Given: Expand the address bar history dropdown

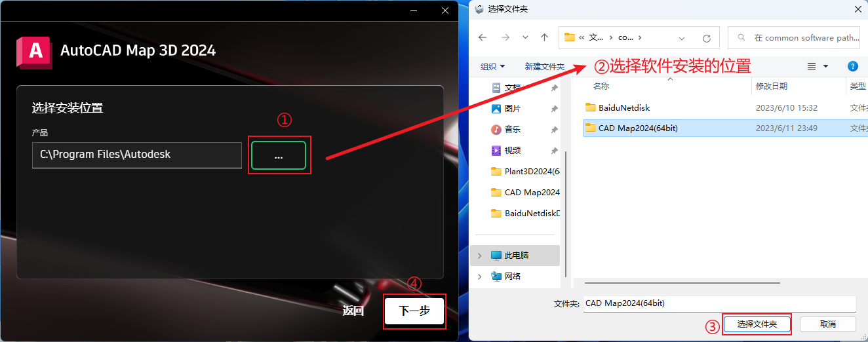Looking at the screenshot, I should click(682, 38).
